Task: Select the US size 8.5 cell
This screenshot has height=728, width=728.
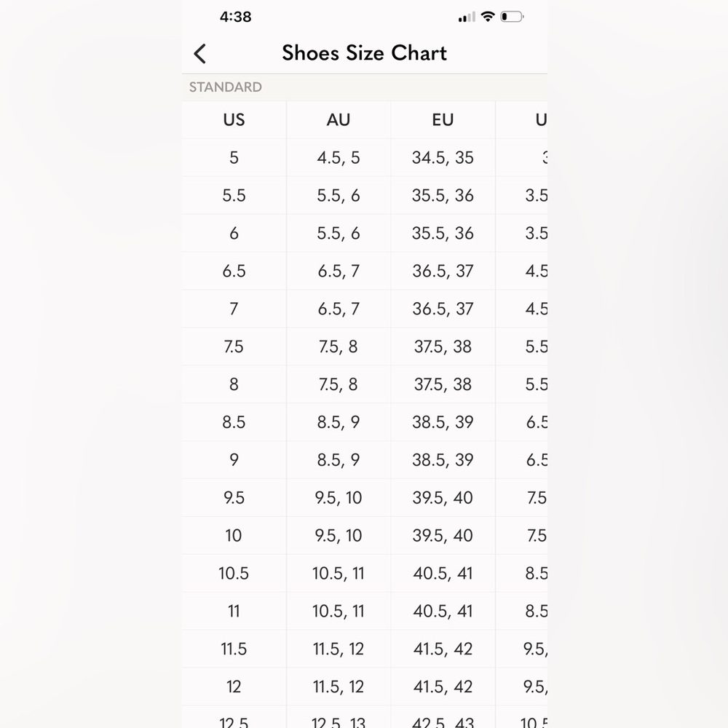Action: click(234, 422)
